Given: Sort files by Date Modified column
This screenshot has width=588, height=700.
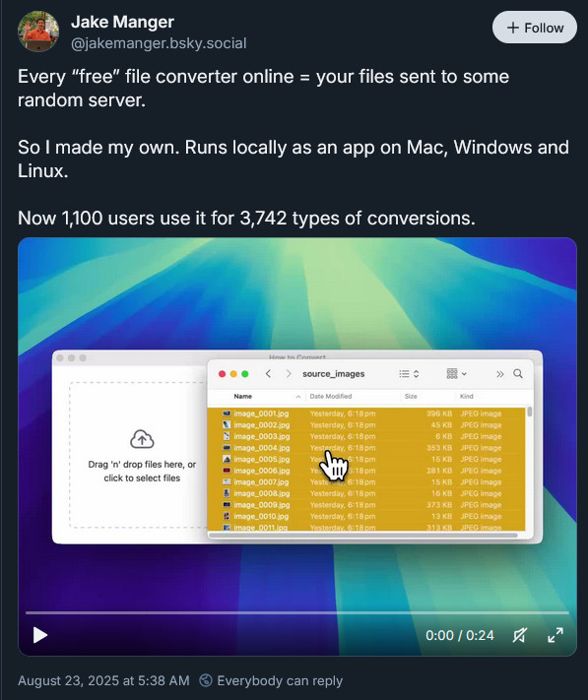Looking at the screenshot, I should pos(331,396).
